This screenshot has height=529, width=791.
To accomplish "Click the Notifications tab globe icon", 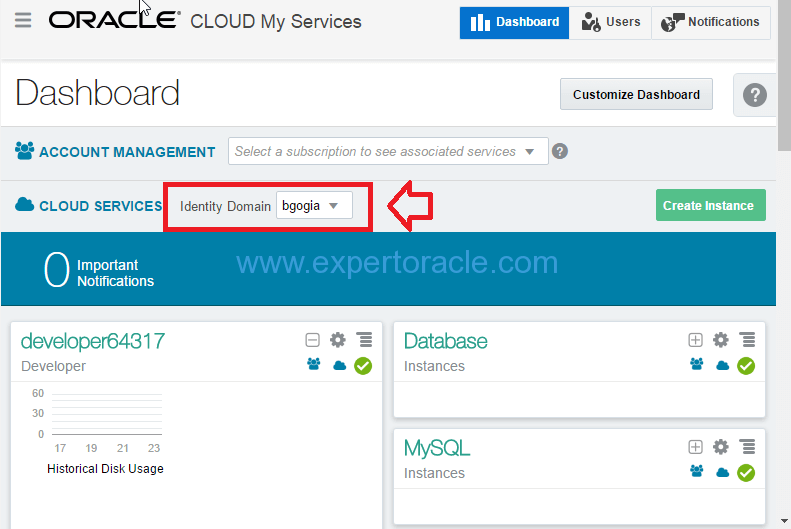I will (x=673, y=23).
